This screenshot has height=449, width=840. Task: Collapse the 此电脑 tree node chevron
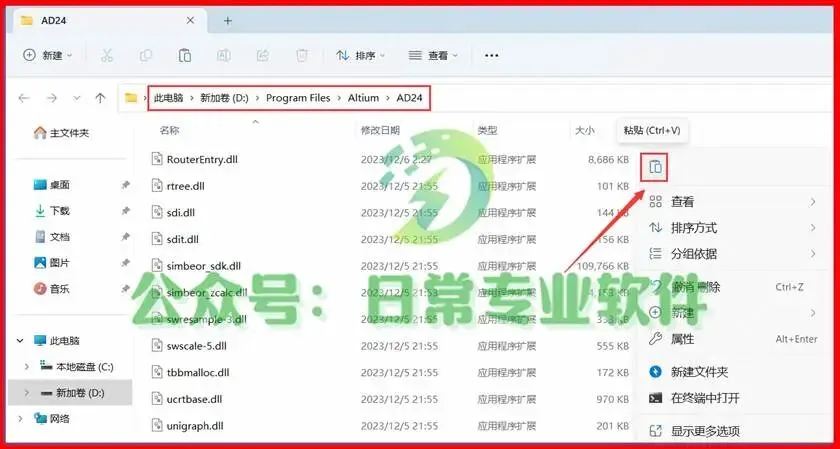(x=21, y=341)
